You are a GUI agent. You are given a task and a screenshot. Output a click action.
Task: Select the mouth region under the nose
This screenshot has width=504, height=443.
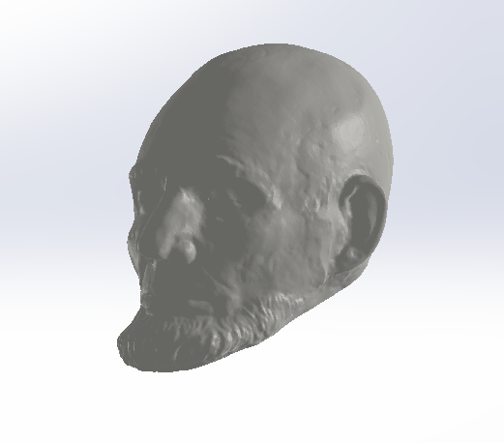pyautogui.click(x=174, y=283)
